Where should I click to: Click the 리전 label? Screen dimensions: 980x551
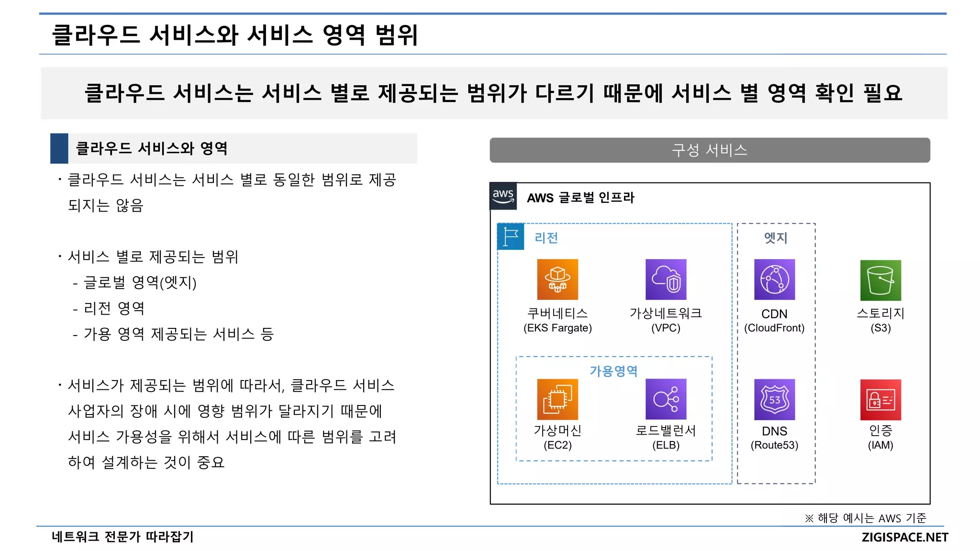tap(546, 237)
